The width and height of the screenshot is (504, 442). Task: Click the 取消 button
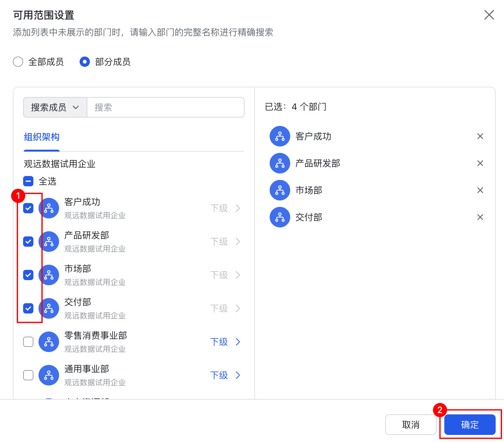click(411, 425)
